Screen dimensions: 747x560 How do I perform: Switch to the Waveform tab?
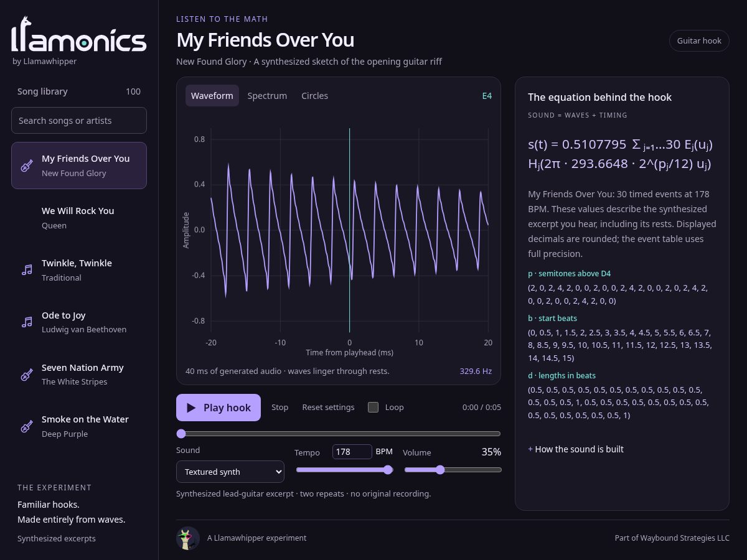(x=212, y=96)
